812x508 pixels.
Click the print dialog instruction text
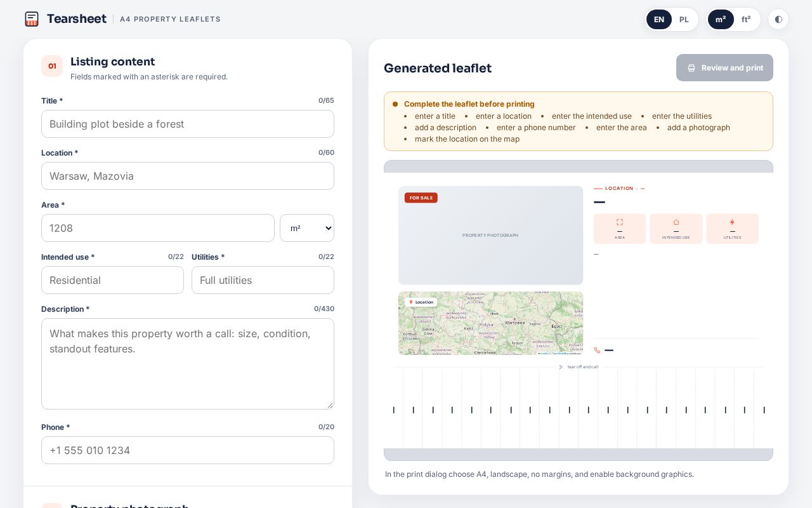(539, 474)
